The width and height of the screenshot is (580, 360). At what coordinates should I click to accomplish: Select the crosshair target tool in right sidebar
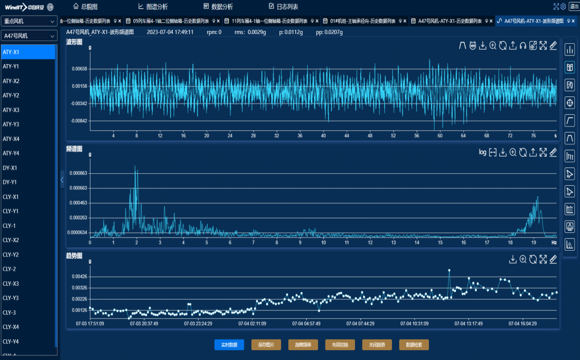click(570, 103)
